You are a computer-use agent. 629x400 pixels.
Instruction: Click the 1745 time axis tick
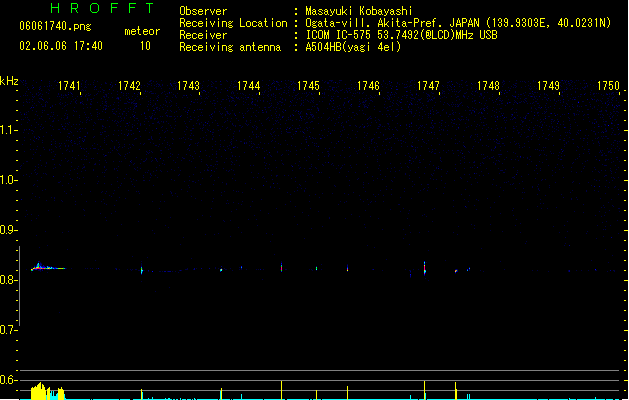tap(308, 86)
